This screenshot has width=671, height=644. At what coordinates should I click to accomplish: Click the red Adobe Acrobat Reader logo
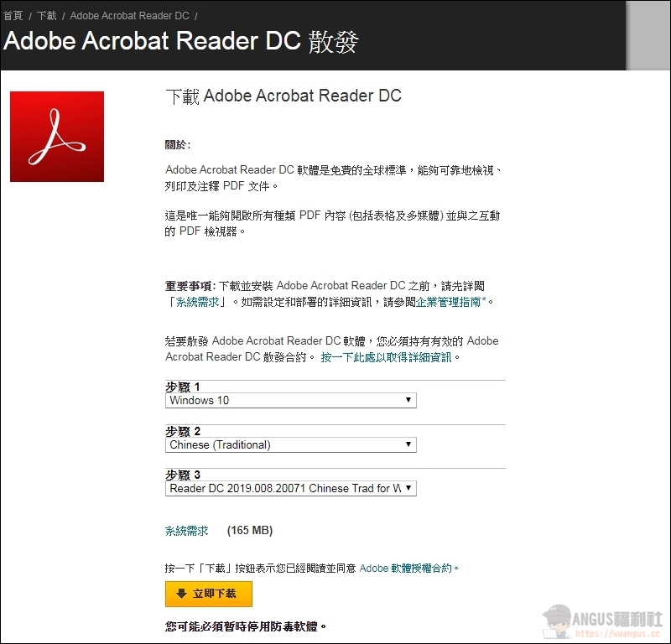(57, 137)
